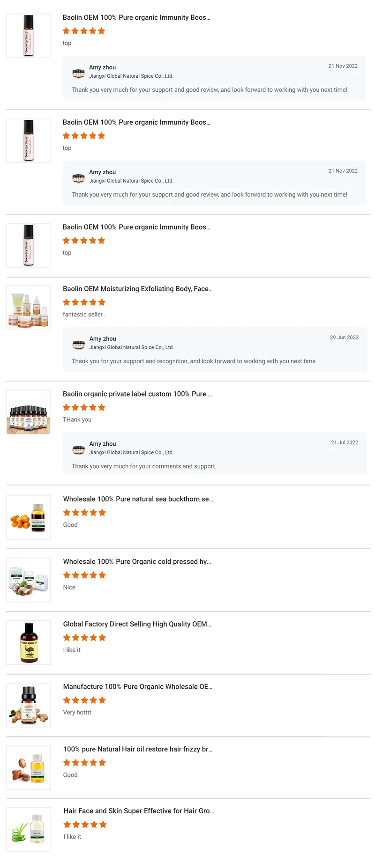
Task: Open "Global Factory Direct Selling High Quality" title
Action: coord(137,624)
